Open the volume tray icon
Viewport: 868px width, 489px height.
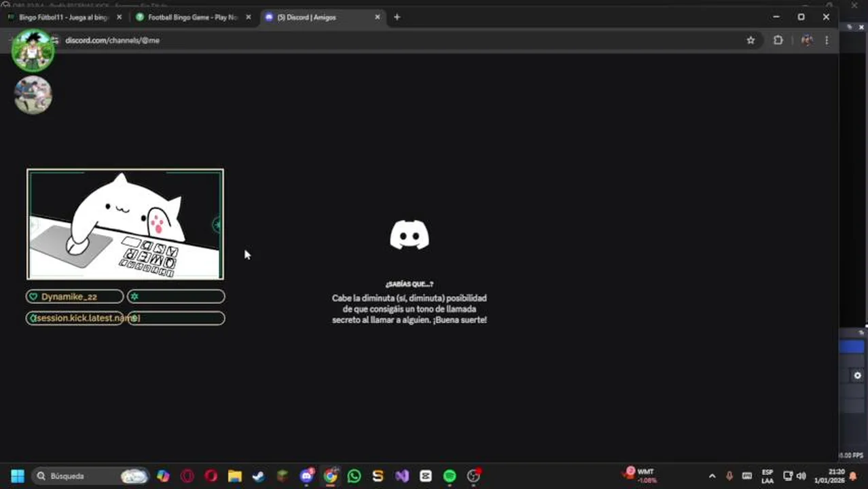[x=801, y=476]
